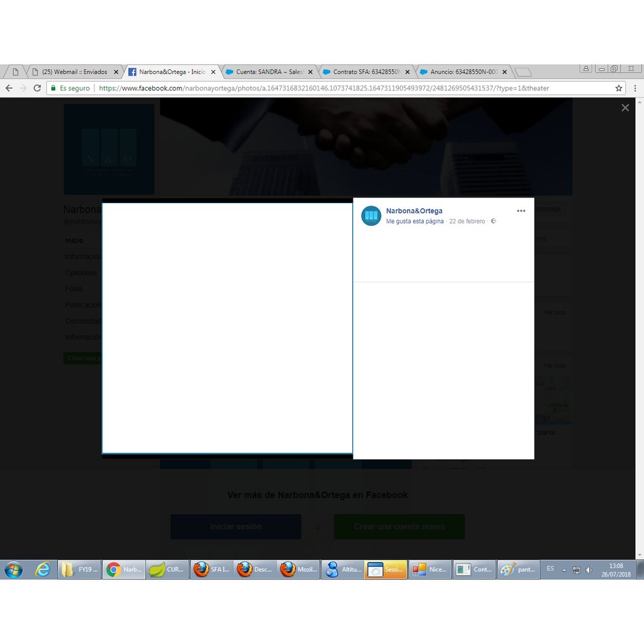The width and height of the screenshot is (644, 644).
Task: Show hidden system tray icons
Action: point(564,570)
